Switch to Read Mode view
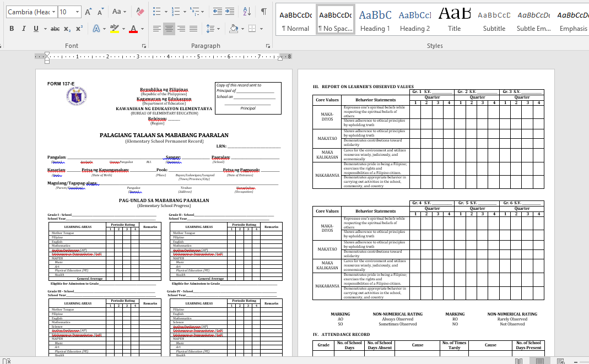This screenshot has height=364, width=589. (519, 361)
